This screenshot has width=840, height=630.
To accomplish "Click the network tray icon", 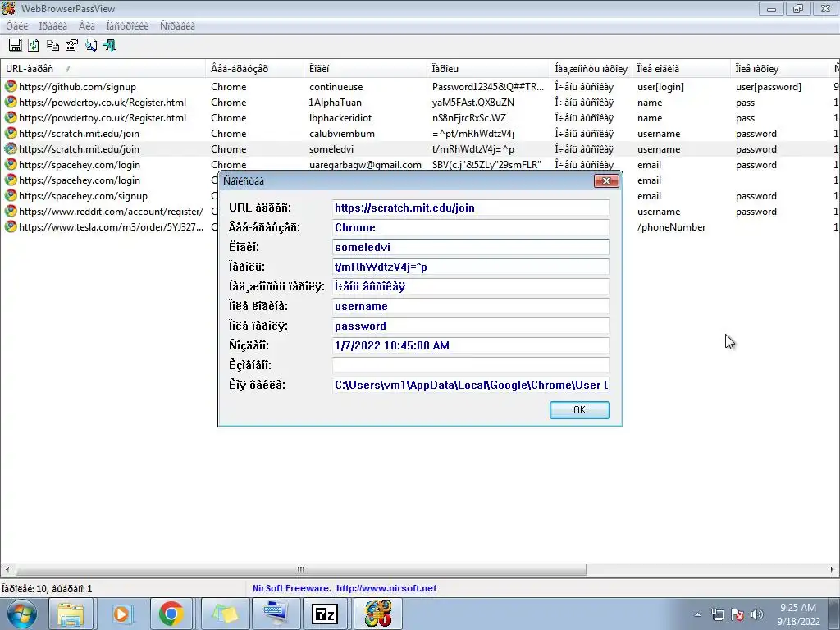I will click(717, 614).
